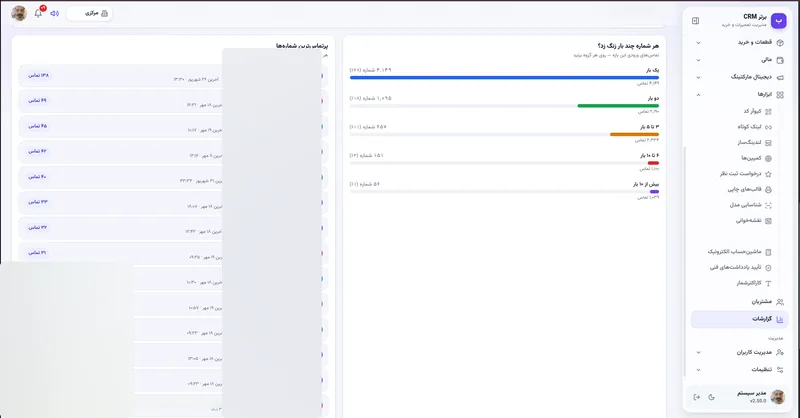Click the قطعات و خرید box icon
The height and width of the screenshot is (418, 800).
coord(780,43)
